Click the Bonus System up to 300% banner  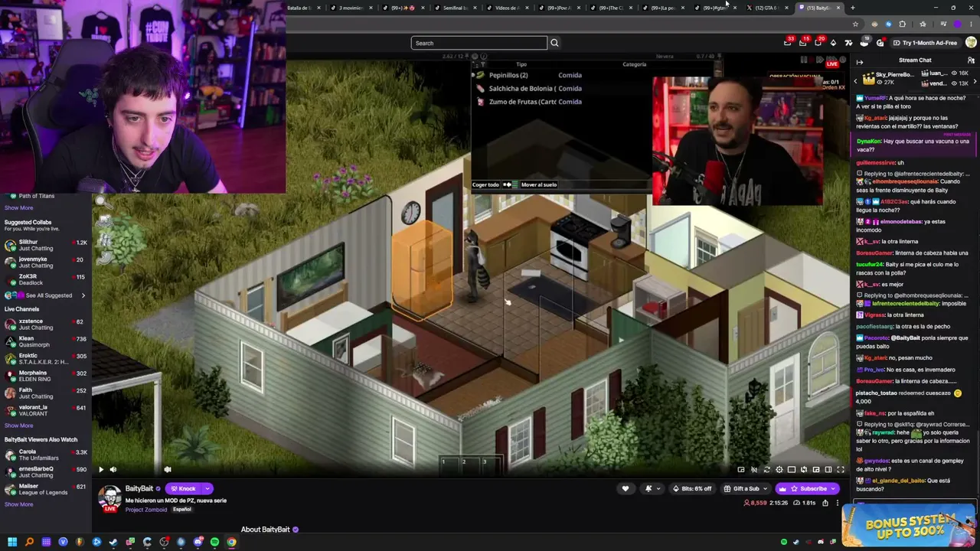click(x=910, y=527)
